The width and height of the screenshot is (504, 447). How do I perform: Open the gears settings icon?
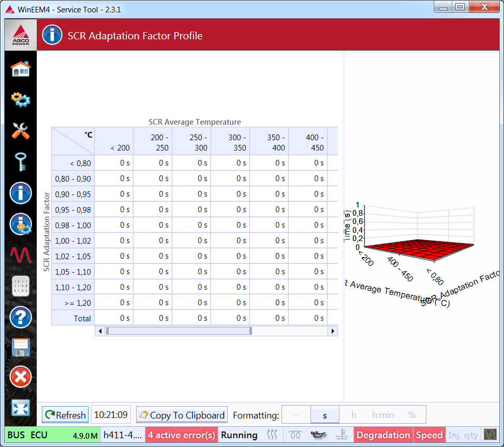(x=21, y=99)
